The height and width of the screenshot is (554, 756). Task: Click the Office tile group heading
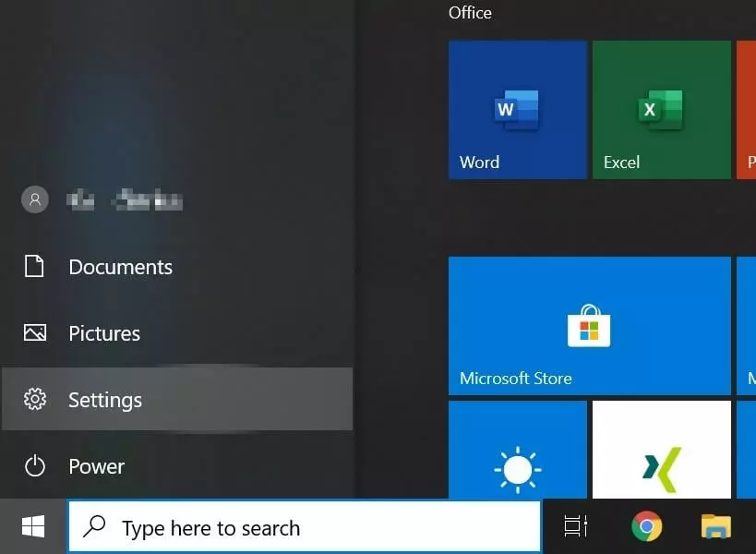(x=470, y=13)
